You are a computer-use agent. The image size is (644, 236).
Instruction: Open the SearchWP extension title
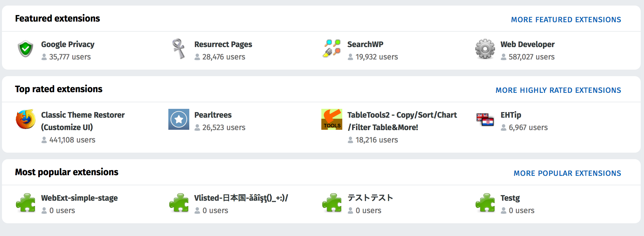365,44
